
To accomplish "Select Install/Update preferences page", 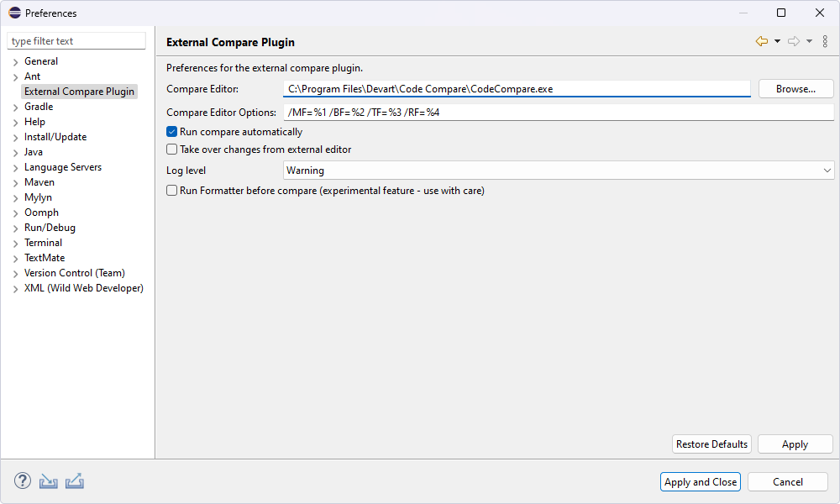I will point(55,137).
